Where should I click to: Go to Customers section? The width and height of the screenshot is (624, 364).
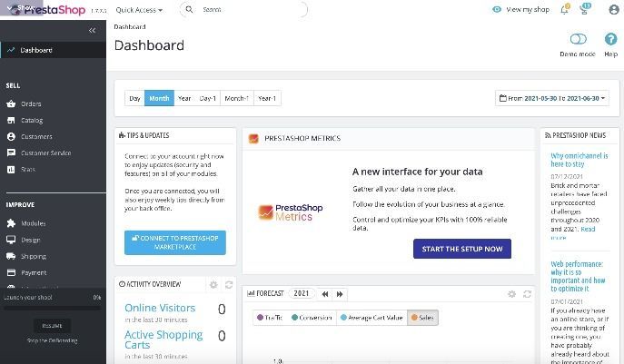point(36,136)
